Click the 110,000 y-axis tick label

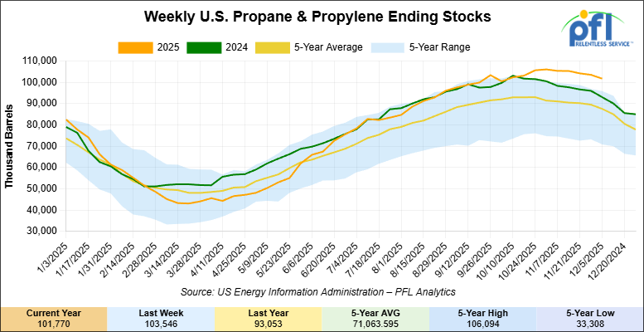click(38, 61)
